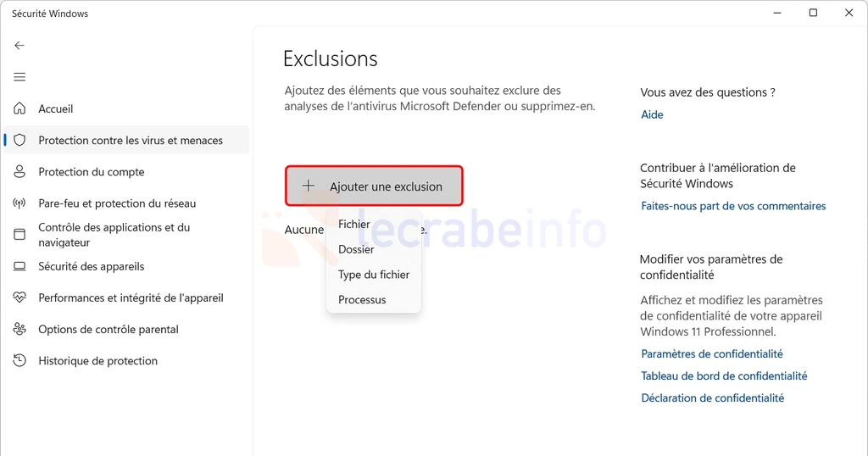This screenshot has width=868, height=456.
Task: Select Type du fichier menu entry
Action: click(x=374, y=275)
